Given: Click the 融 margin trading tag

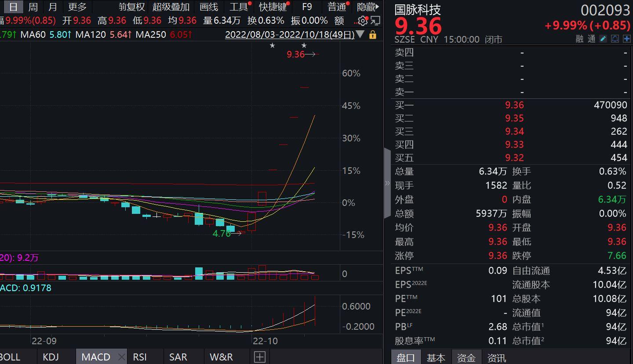Looking at the screenshot, I should coord(579,39).
